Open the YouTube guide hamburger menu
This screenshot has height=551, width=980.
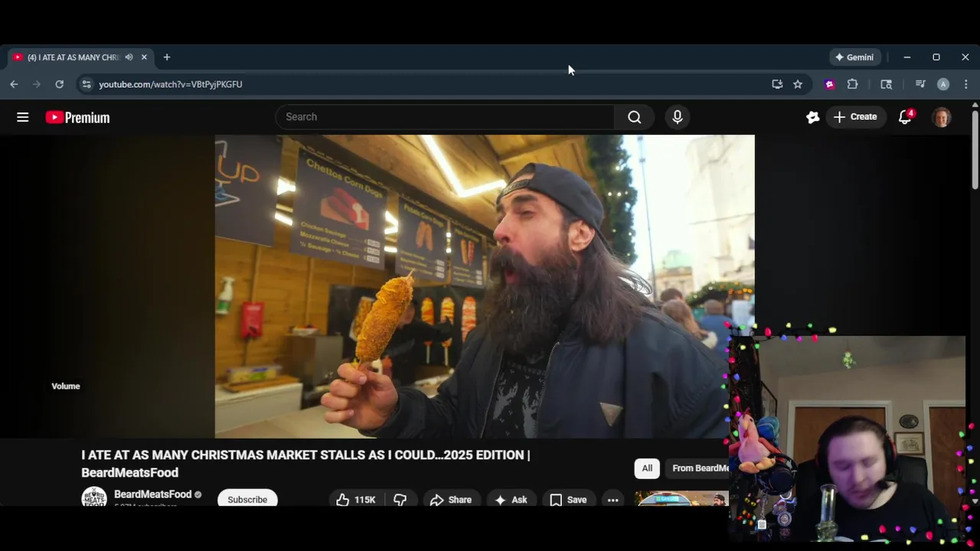click(x=23, y=117)
